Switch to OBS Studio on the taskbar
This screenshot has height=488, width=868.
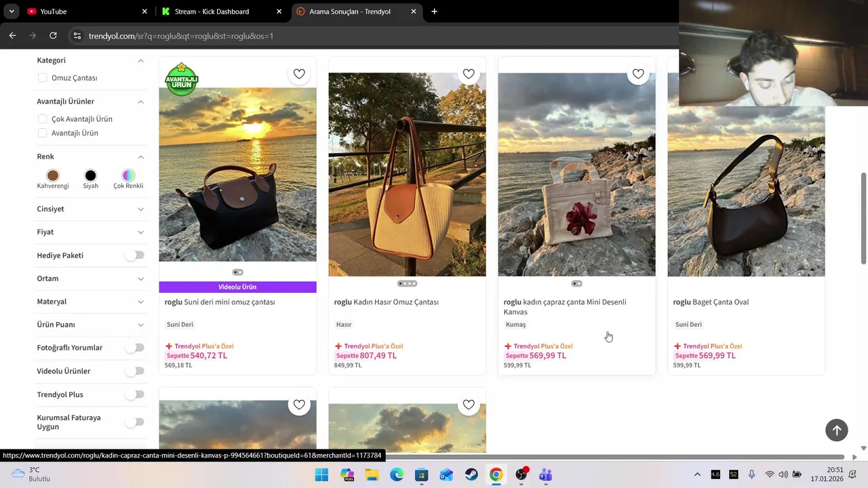[521, 474]
